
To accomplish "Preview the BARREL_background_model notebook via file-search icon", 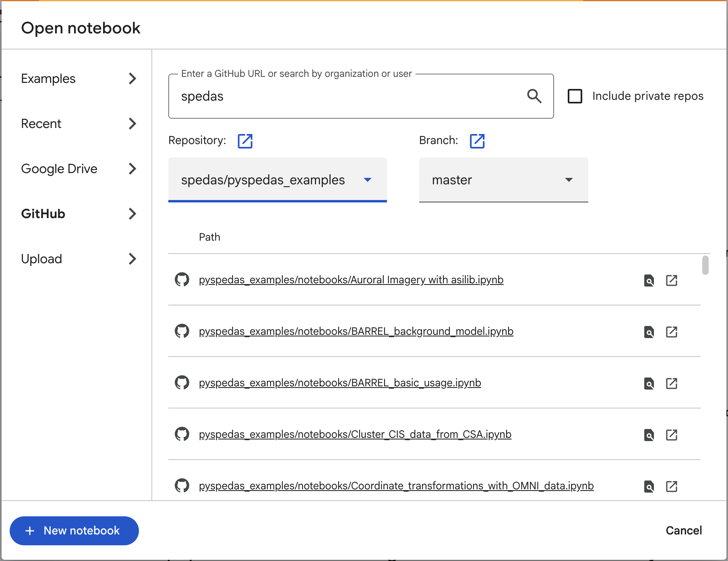I will tap(649, 332).
